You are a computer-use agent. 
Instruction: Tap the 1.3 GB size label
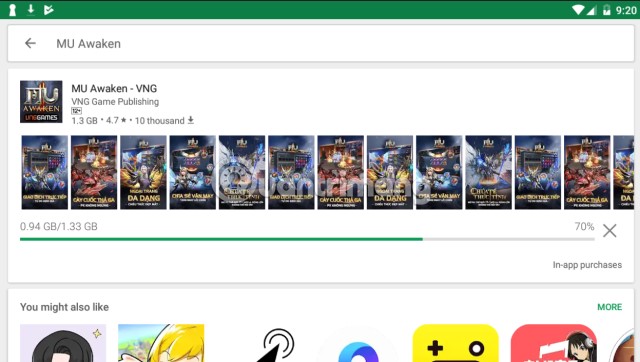84,121
